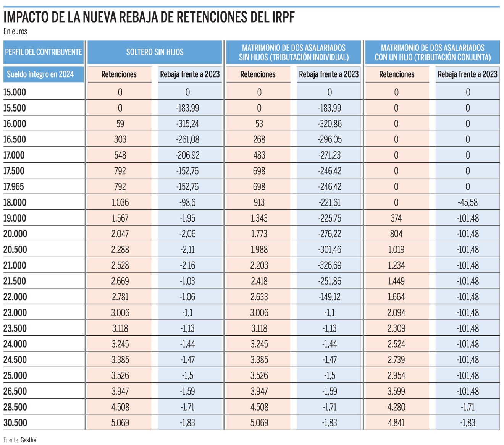Select the "15.500" salary row label

click(x=15, y=108)
